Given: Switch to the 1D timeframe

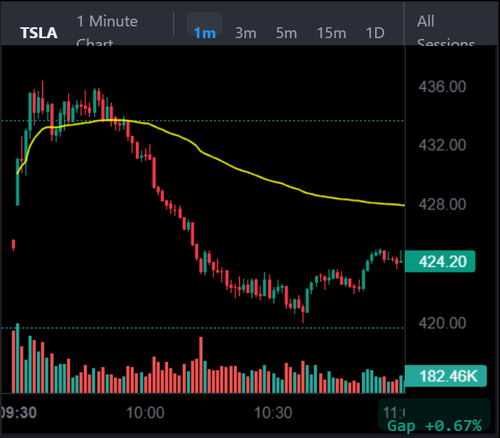Looking at the screenshot, I should point(375,33).
